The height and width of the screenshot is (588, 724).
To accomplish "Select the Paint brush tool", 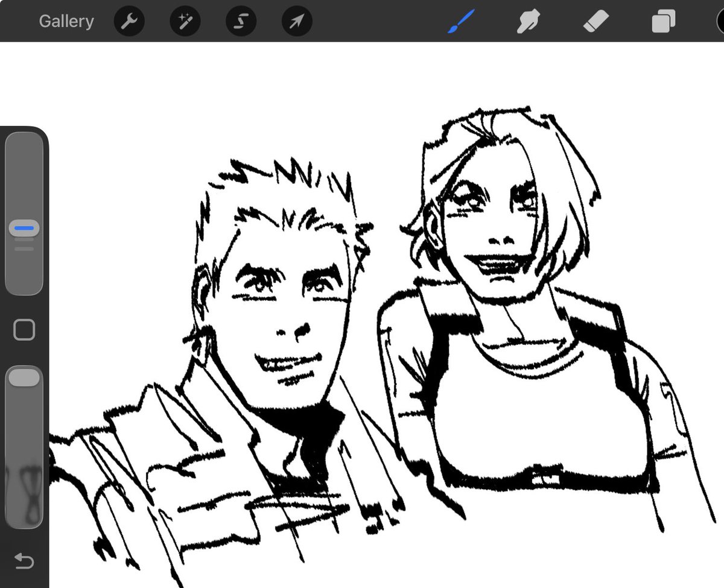I will click(x=461, y=22).
